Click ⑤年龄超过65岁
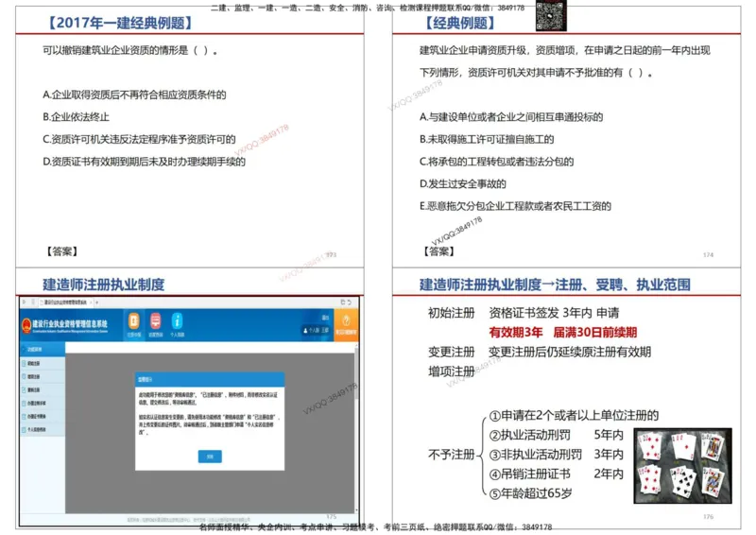 click(530, 493)
